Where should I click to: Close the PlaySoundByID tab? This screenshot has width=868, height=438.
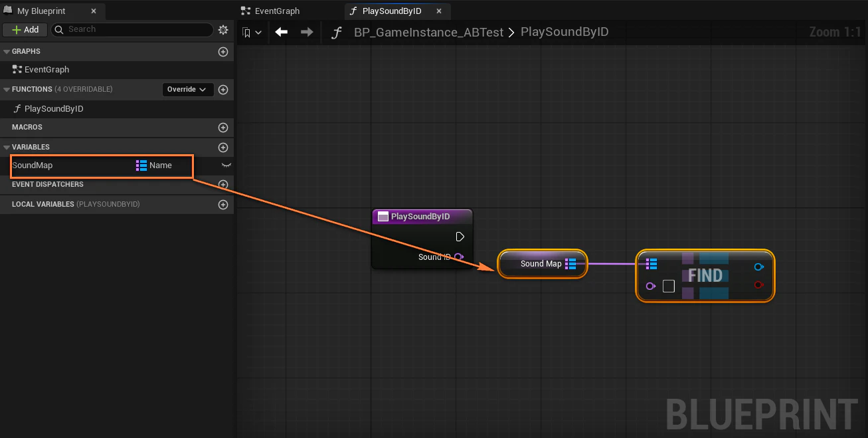click(x=438, y=11)
